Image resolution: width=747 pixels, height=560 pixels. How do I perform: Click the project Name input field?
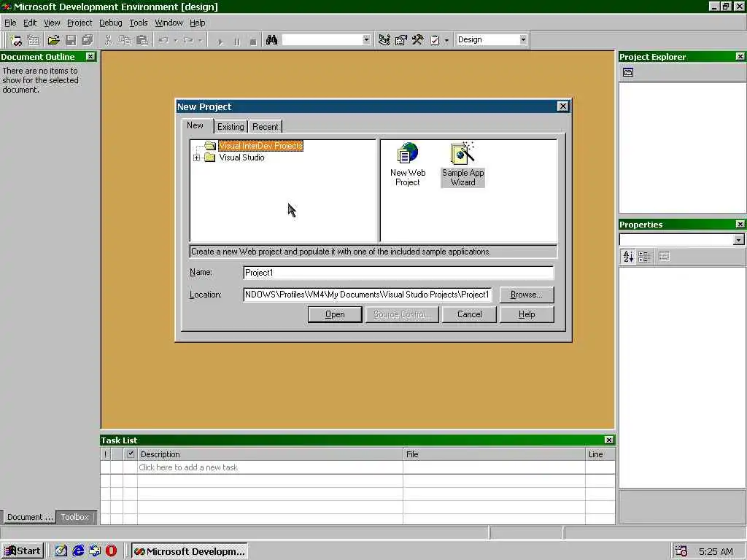click(x=398, y=273)
